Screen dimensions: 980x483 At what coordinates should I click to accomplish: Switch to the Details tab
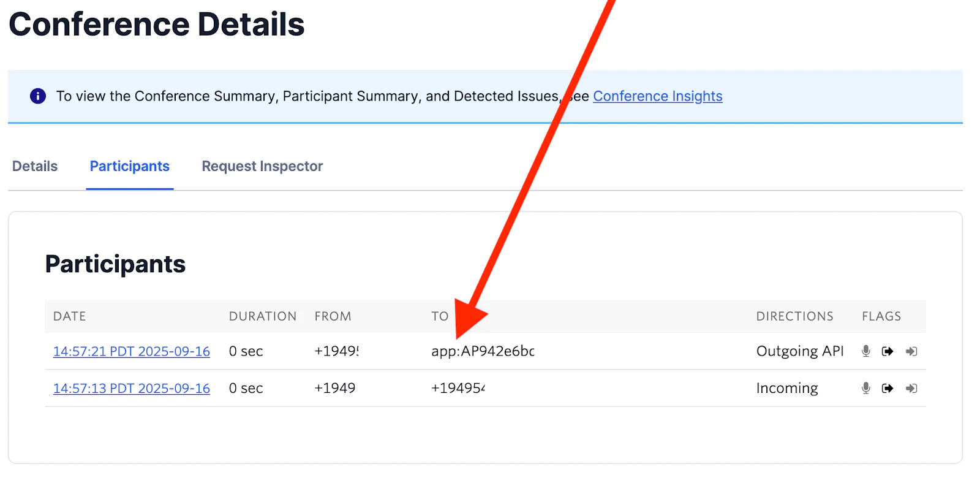point(35,166)
